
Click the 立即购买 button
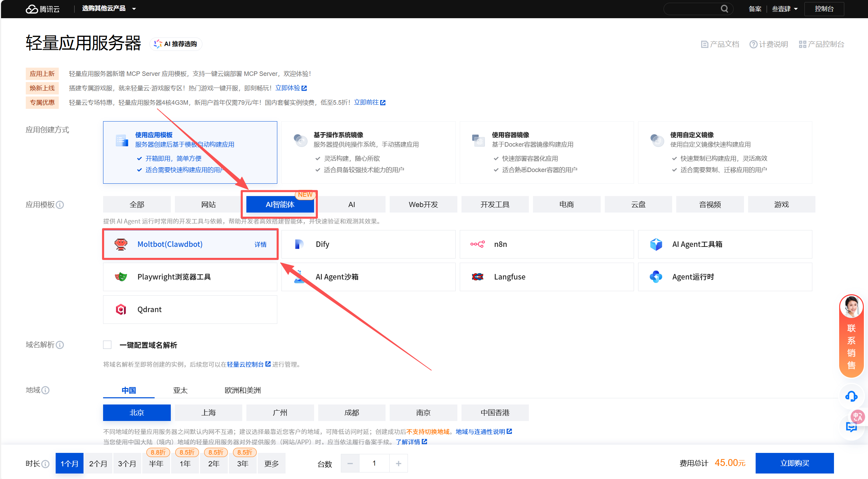794,463
